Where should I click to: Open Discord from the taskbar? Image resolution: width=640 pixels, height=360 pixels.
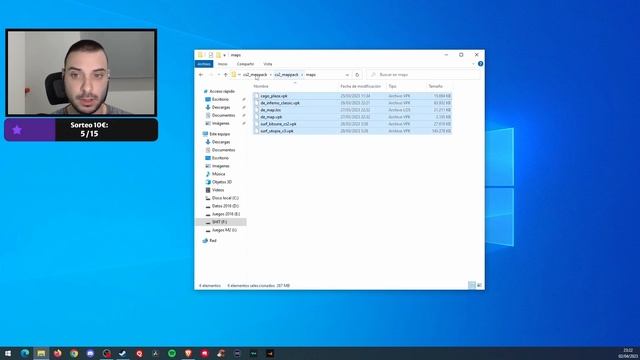click(90, 353)
